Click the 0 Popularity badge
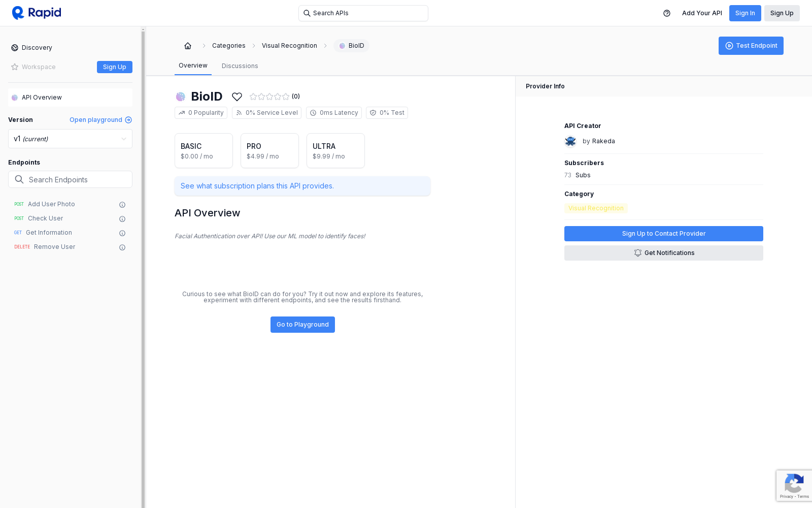812x508 pixels. pyautogui.click(x=201, y=113)
